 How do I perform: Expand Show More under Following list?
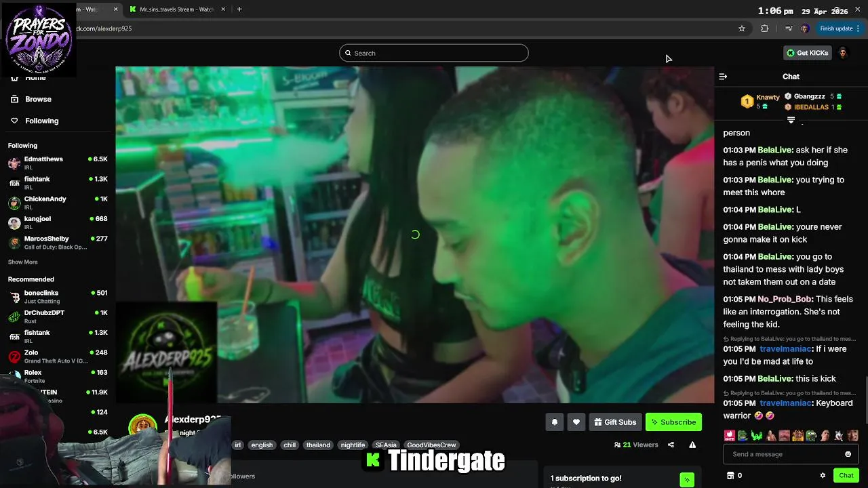(x=23, y=262)
